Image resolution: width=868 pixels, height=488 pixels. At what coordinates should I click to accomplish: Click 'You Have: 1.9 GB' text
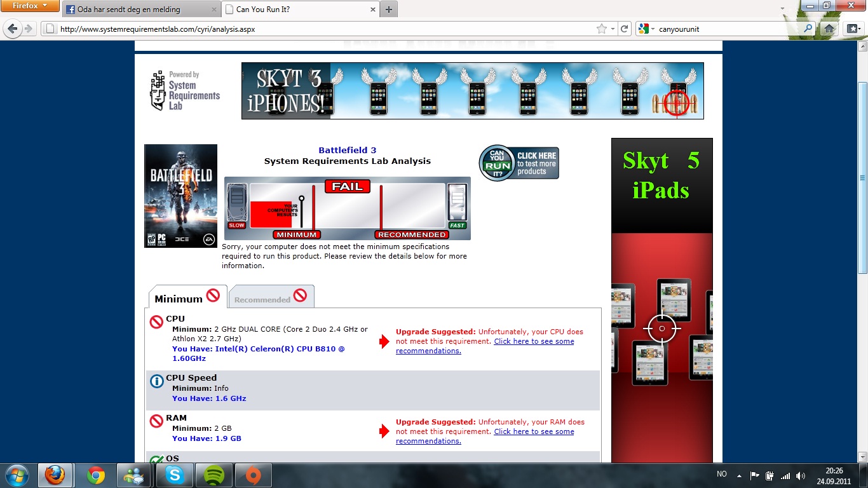(x=207, y=438)
